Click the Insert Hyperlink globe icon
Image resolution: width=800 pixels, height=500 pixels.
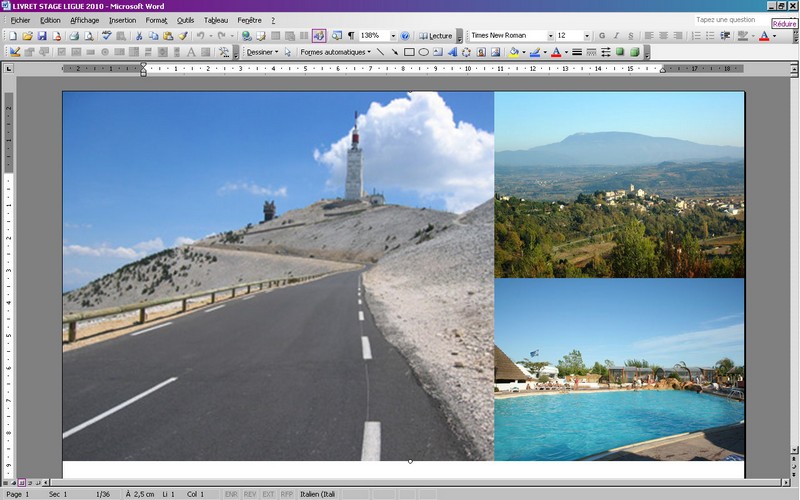pyautogui.click(x=246, y=36)
